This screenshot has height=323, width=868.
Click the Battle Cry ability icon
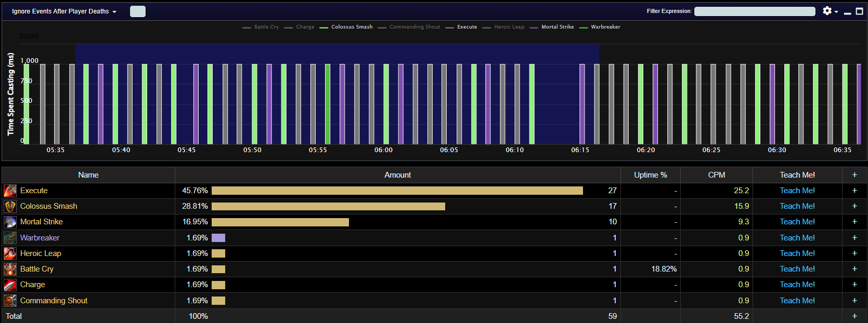(x=10, y=269)
